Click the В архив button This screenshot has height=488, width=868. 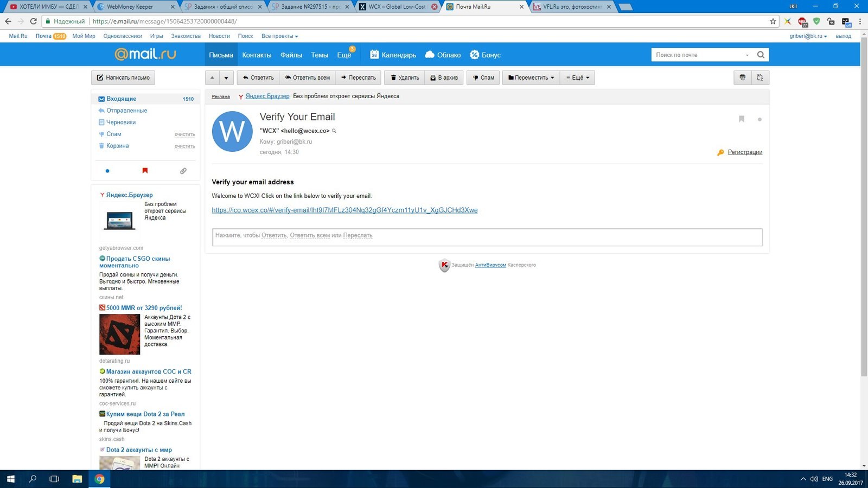point(444,78)
